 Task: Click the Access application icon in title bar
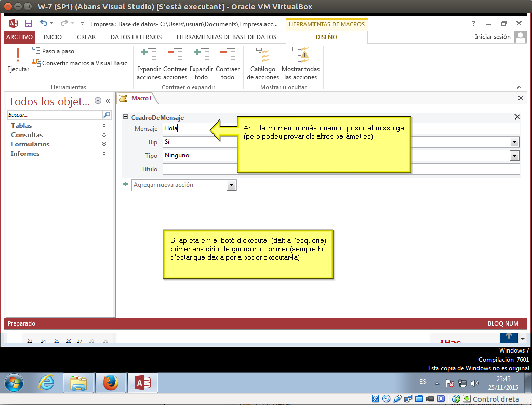14,23
